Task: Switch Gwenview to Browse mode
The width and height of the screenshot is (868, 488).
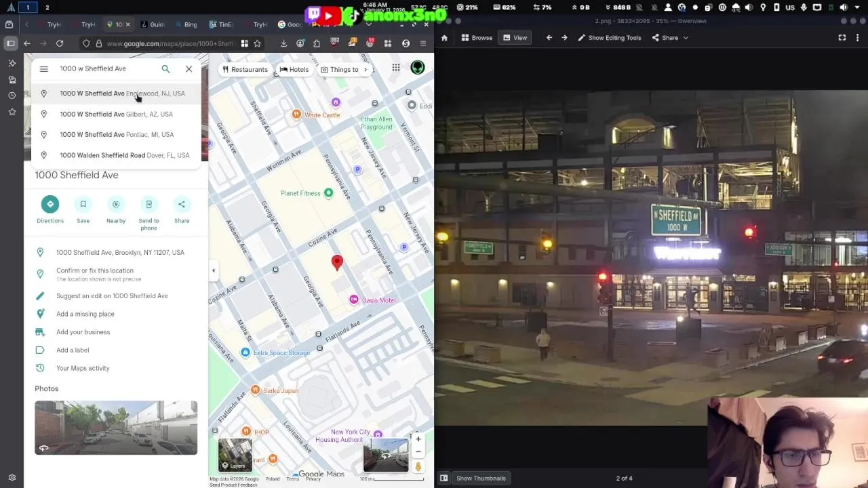Action: click(x=477, y=38)
